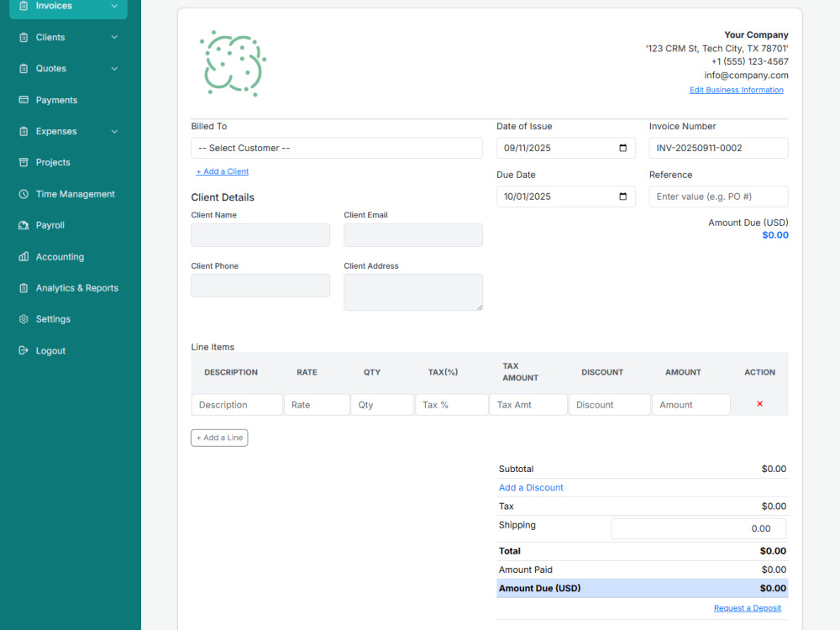The width and height of the screenshot is (840, 630).
Task: Click the Tax Amt input field
Action: click(528, 405)
